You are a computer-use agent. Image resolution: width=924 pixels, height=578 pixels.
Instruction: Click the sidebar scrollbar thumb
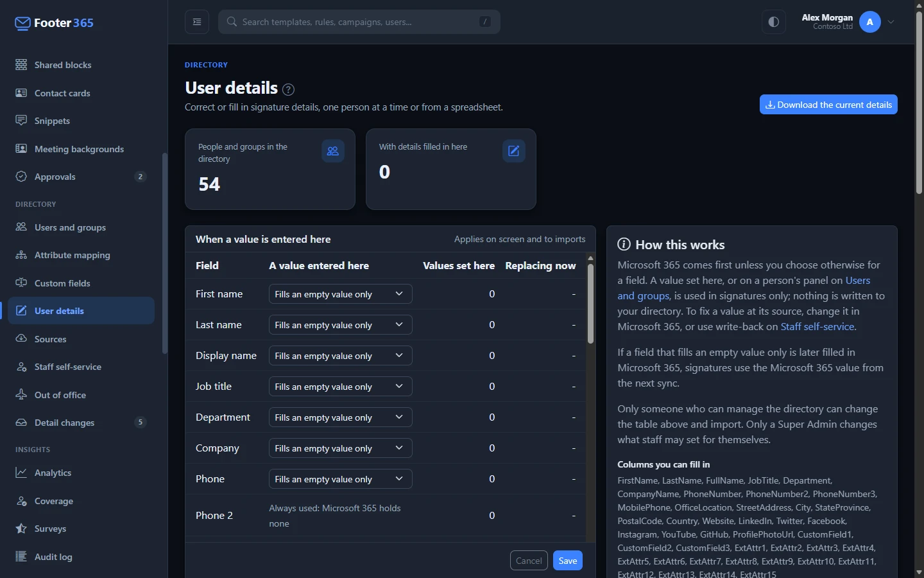click(165, 254)
